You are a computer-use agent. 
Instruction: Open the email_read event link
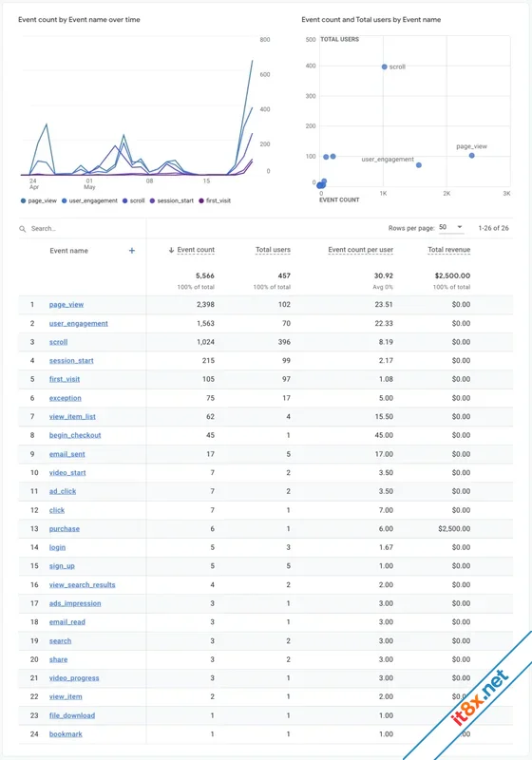click(66, 622)
